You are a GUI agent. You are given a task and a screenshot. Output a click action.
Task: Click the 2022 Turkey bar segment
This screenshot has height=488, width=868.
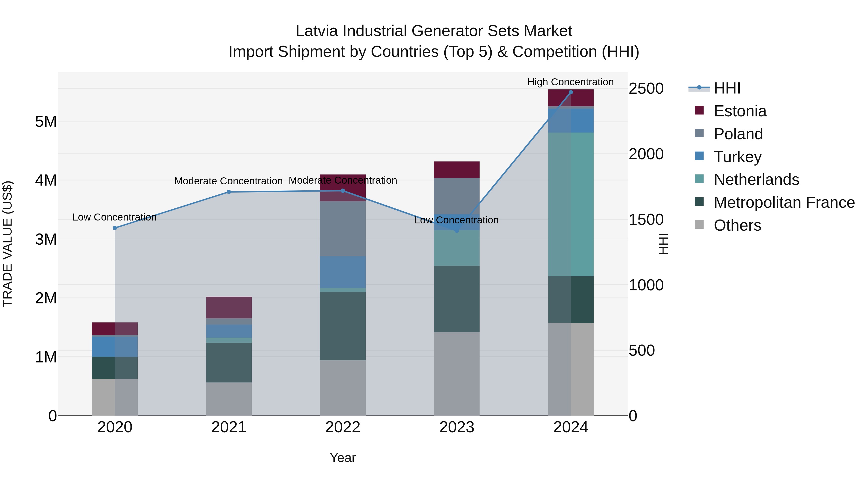[x=343, y=272]
